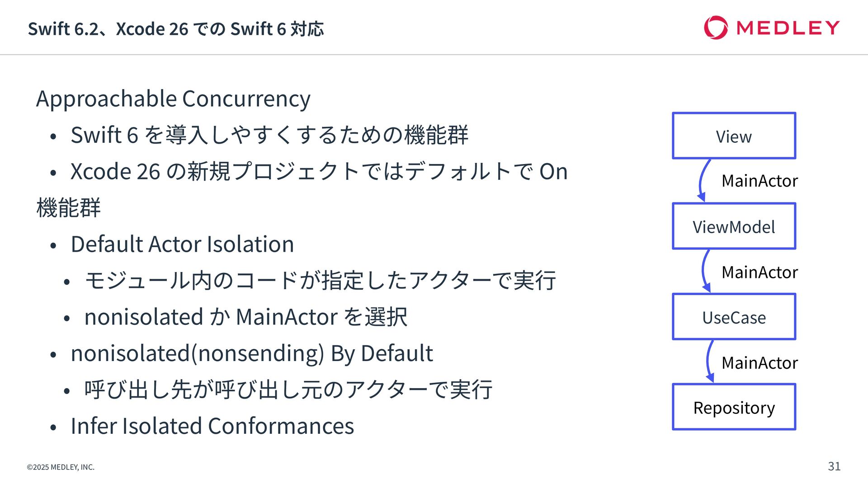Select the View box in diagram
The image size is (868, 488).
click(734, 136)
